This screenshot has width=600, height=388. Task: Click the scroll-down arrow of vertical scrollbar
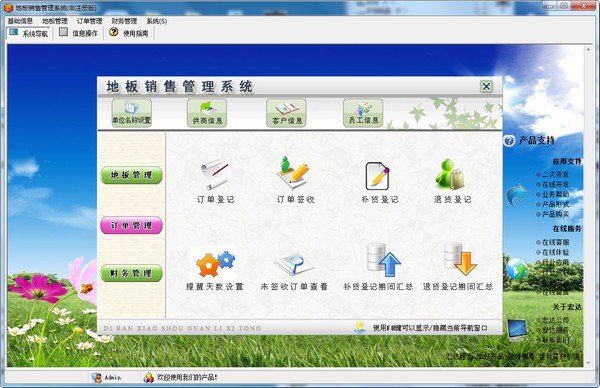tap(588, 364)
